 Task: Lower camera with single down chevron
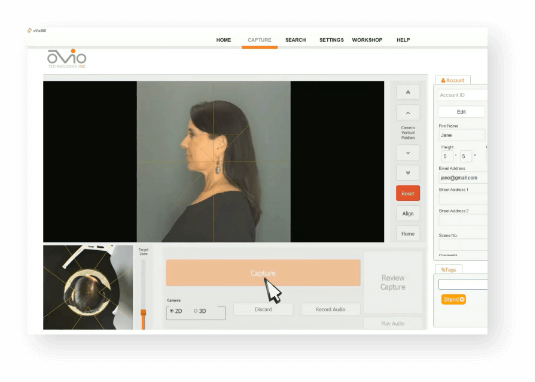point(408,153)
